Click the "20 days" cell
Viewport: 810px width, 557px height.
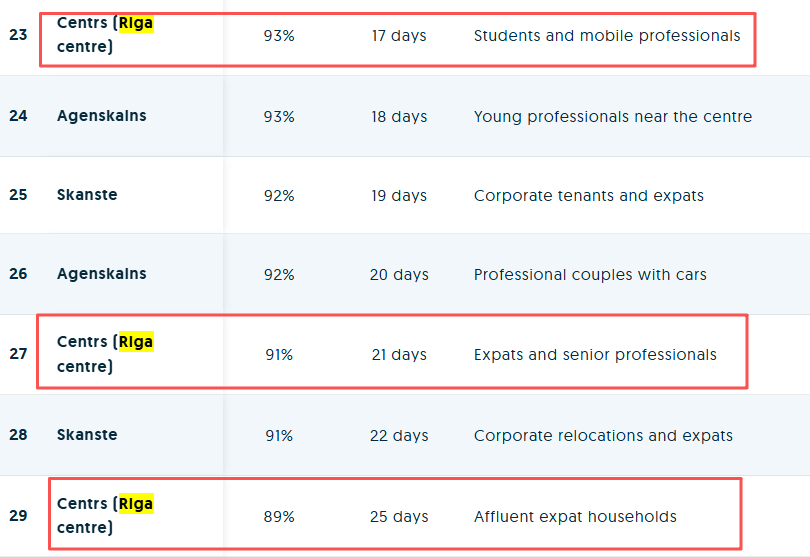[x=398, y=275]
